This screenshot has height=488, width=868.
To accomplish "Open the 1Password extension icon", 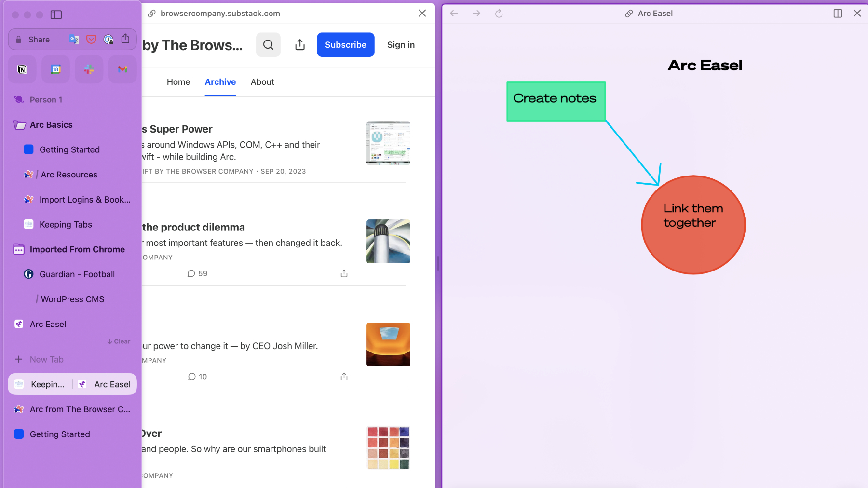I will (x=108, y=40).
